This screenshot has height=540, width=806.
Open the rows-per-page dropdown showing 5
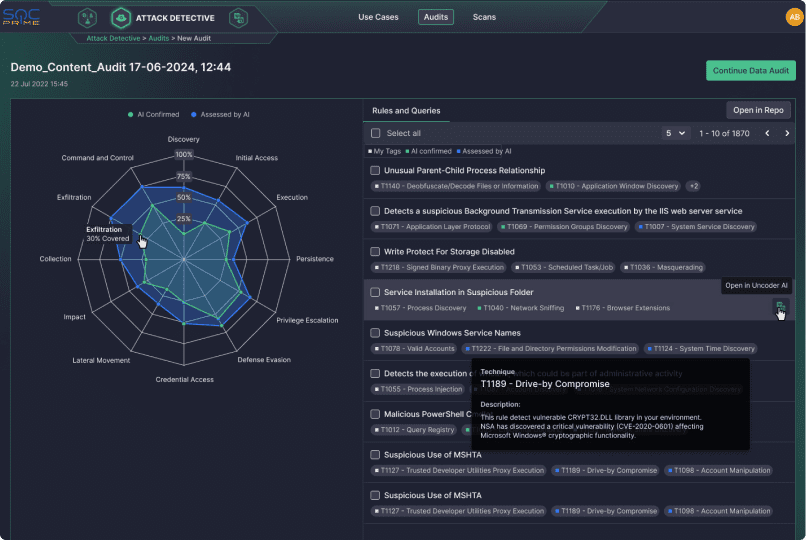(677, 133)
